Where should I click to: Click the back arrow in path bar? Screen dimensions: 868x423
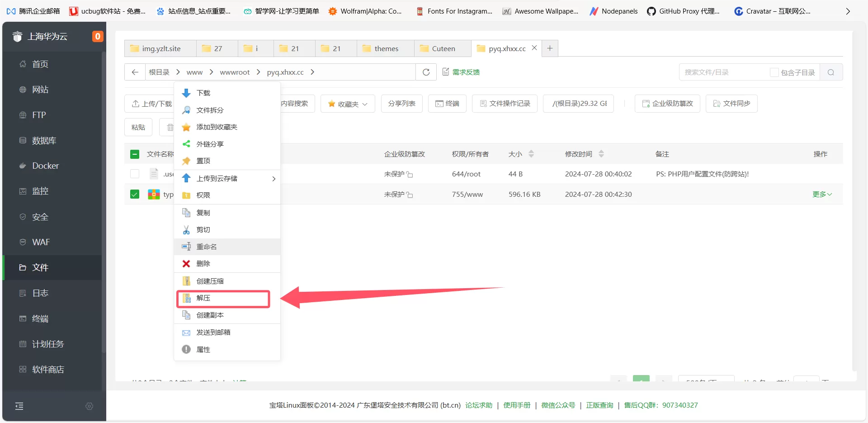tap(135, 72)
